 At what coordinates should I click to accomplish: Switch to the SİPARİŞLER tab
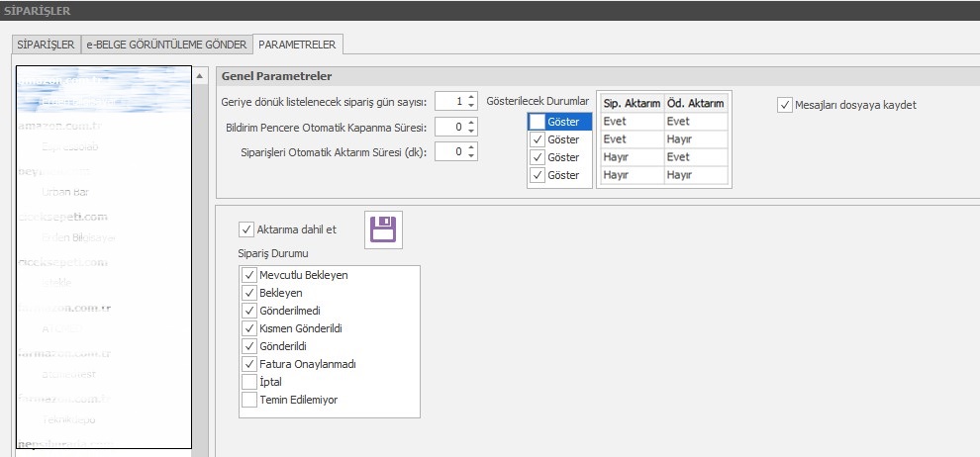(43, 45)
